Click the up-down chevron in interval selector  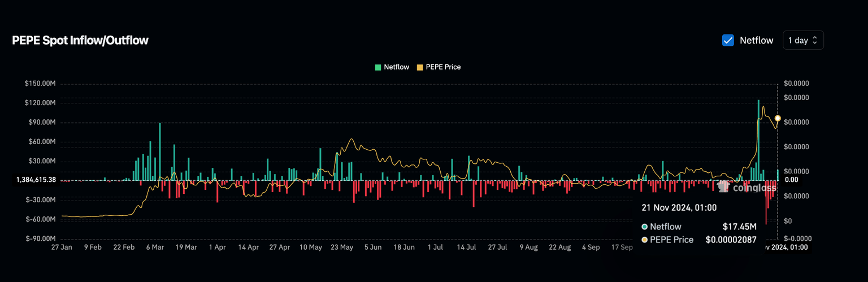tap(815, 40)
